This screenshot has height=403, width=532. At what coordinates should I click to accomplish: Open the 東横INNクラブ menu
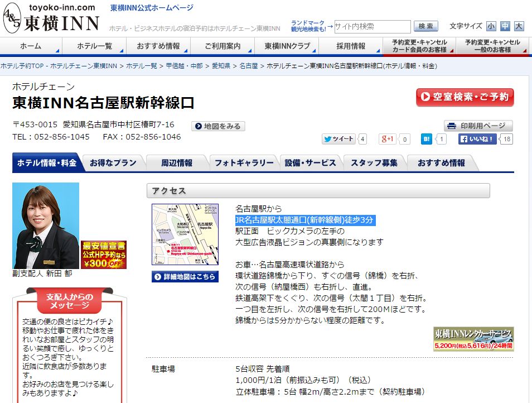[287, 46]
